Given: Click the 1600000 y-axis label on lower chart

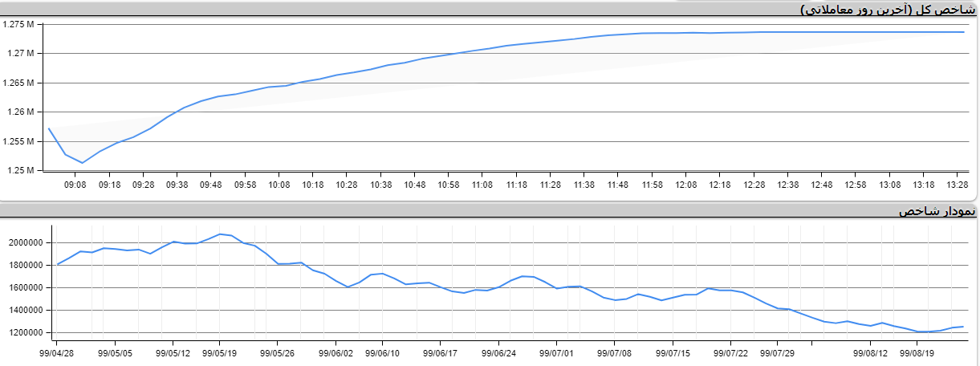Looking at the screenshot, I should [26, 287].
